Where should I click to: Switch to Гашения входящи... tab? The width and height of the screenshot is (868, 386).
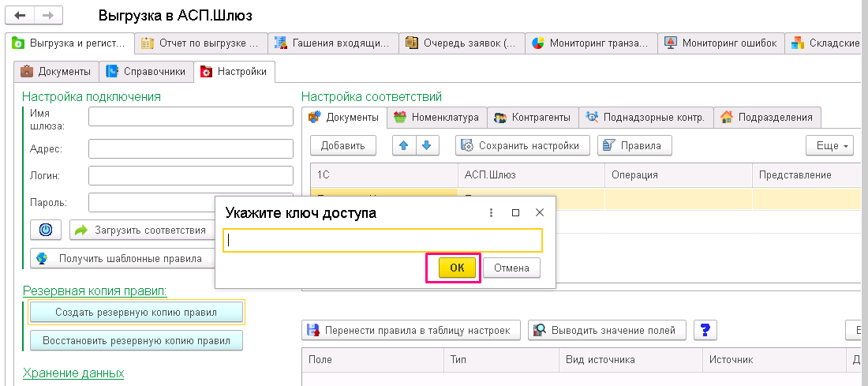click(x=334, y=43)
